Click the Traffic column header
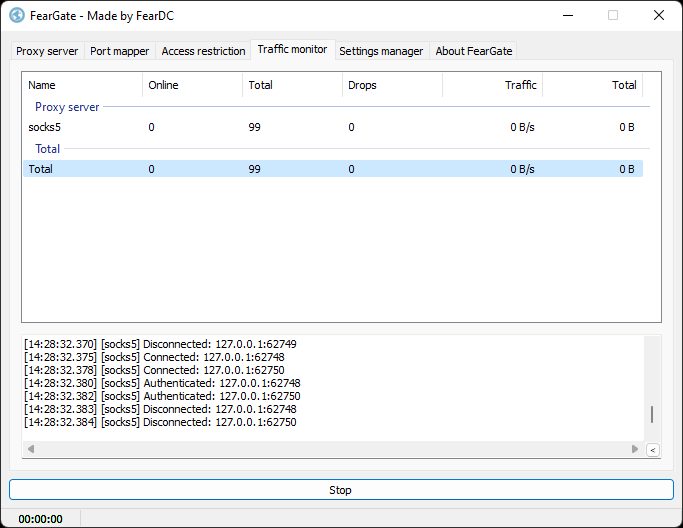 [493, 85]
